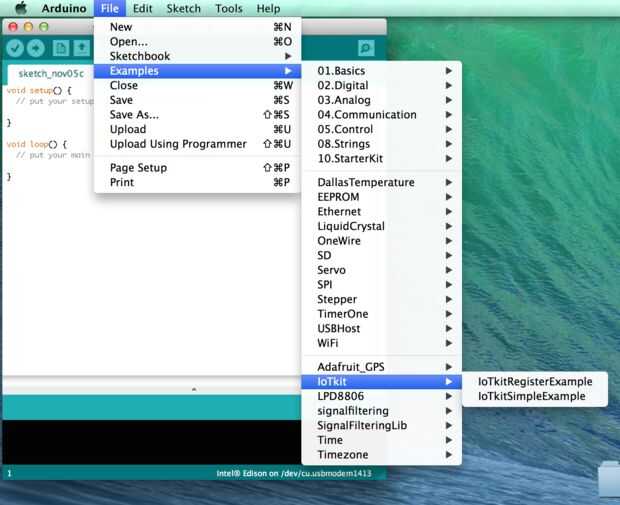Expand the DallasTemperature library examples
Viewport: 620px width, 505px height.
point(382,182)
